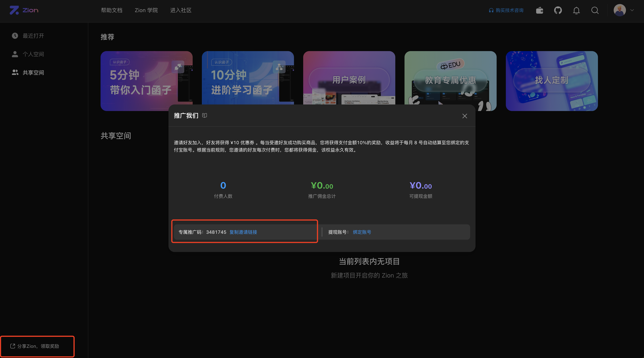Click the 推荐 heading
This screenshot has height=358, width=644.
coord(107,37)
